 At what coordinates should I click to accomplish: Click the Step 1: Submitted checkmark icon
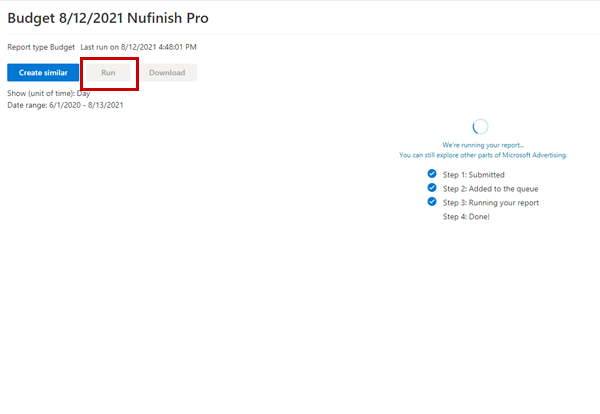(x=432, y=174)
